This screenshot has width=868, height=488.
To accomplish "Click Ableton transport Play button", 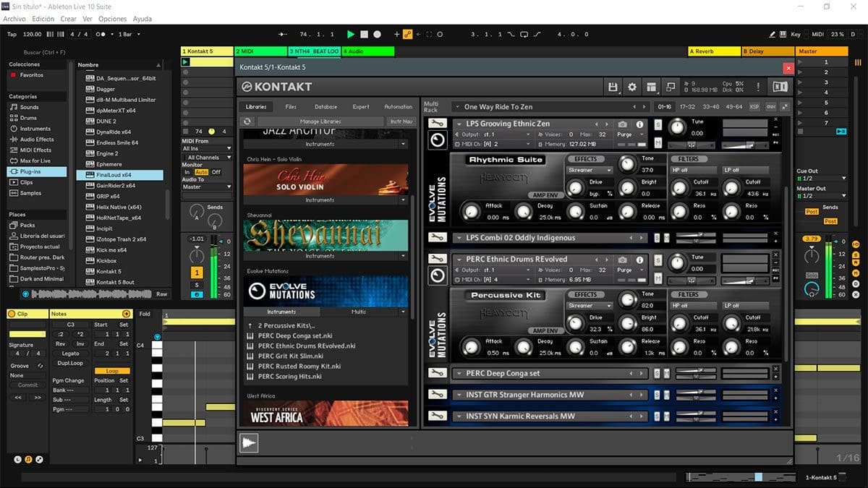I will 351,34.
